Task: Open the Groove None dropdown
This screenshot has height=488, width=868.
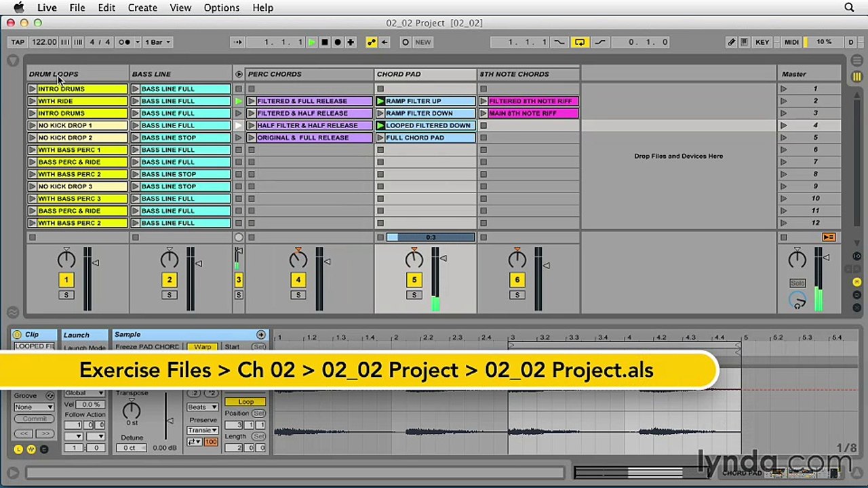Action: pos(34,407)
